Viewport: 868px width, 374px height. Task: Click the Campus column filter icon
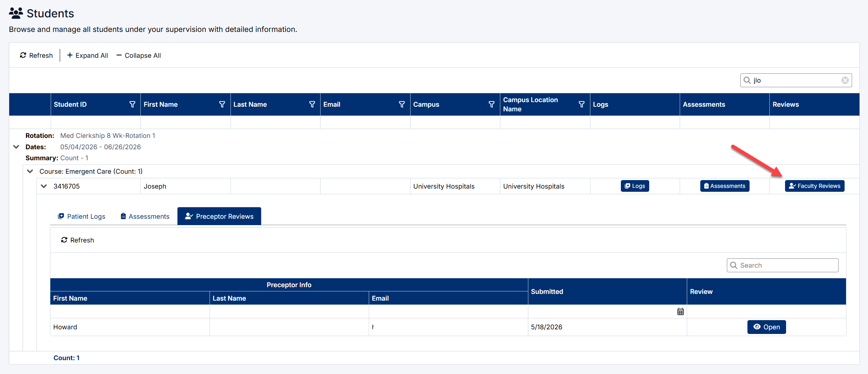(491, 104)
